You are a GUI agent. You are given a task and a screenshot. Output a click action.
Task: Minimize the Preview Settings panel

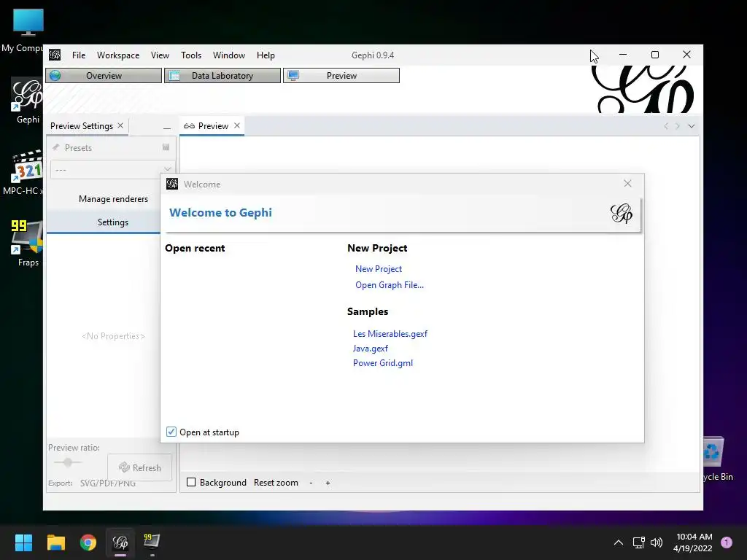coord(167,128)
